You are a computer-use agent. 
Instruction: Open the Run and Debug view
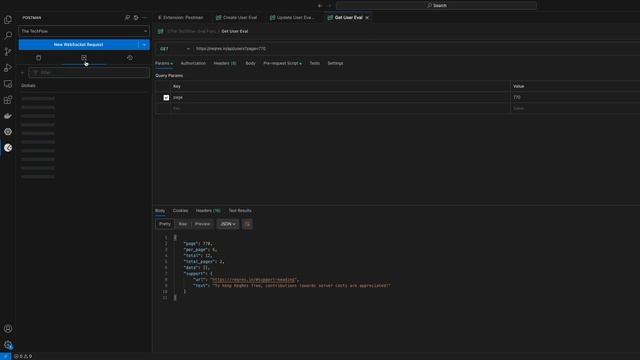tap(8, 68)
